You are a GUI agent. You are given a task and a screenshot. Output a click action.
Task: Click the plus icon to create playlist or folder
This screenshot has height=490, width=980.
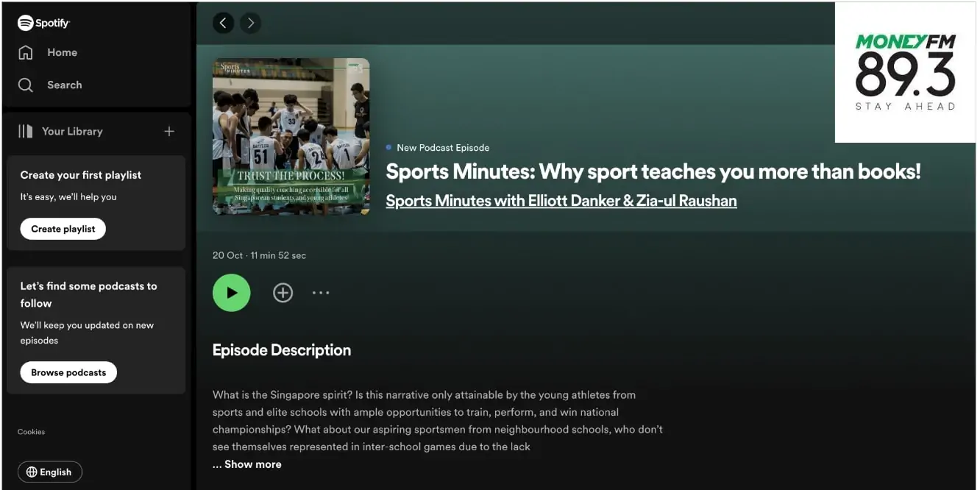169,131
